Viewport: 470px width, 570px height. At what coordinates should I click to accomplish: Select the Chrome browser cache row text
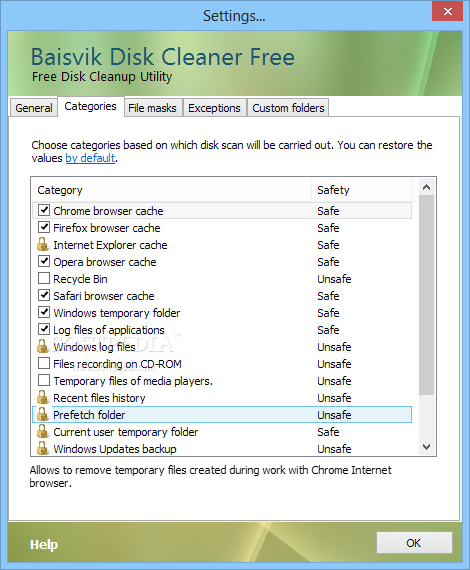click(108, 211)
